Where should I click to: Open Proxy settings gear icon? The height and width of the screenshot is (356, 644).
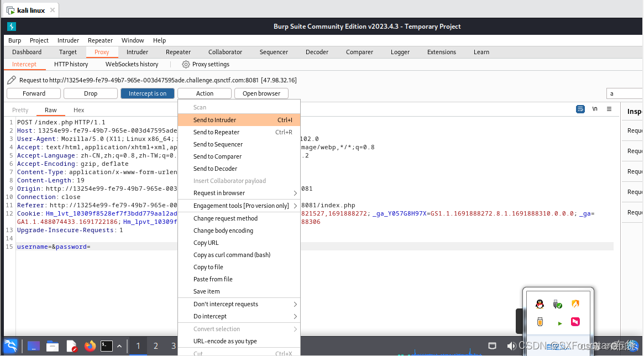point(186,65)
